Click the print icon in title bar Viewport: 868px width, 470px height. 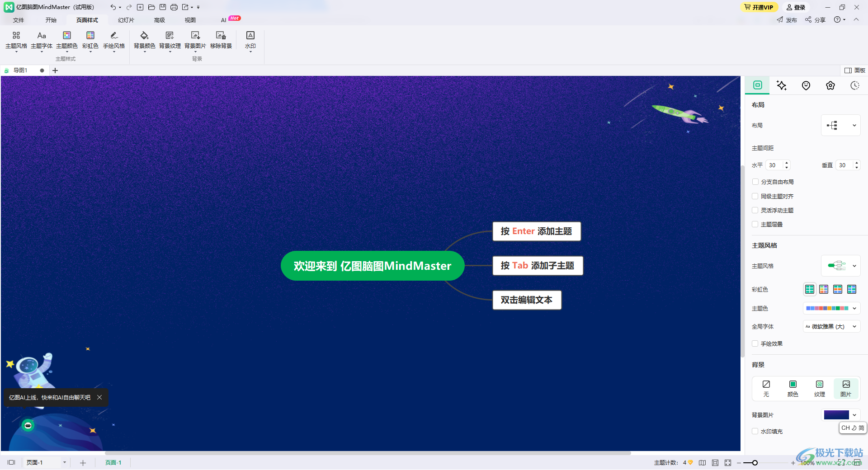pos(174,7)
